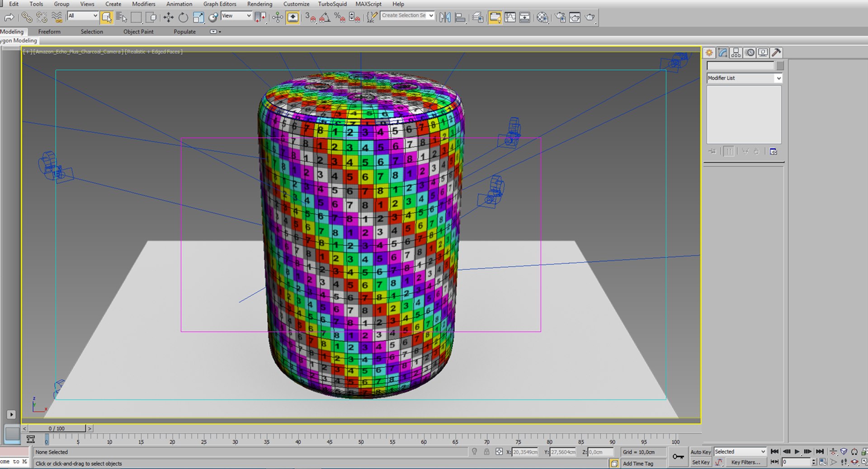Open the Rendering menu
The width and height of the screenshot is (868, 469).
click(259, 4)
